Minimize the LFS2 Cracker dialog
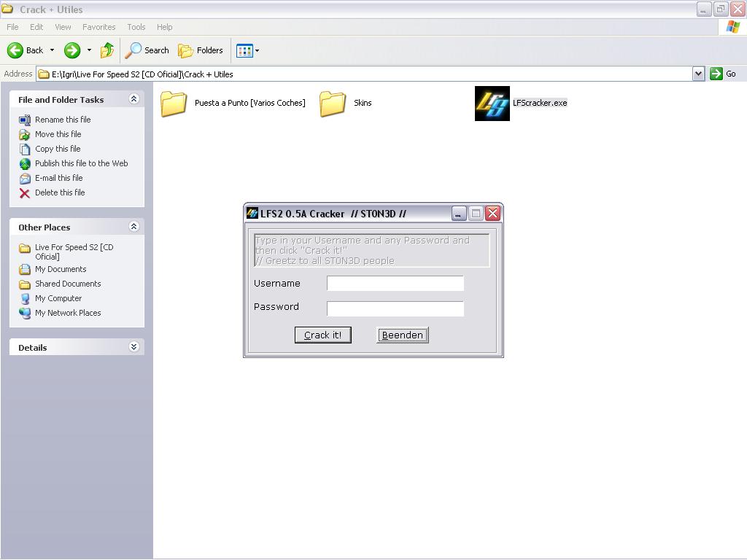This screenshot has width=747, height=560. click(x=458, y=214)
